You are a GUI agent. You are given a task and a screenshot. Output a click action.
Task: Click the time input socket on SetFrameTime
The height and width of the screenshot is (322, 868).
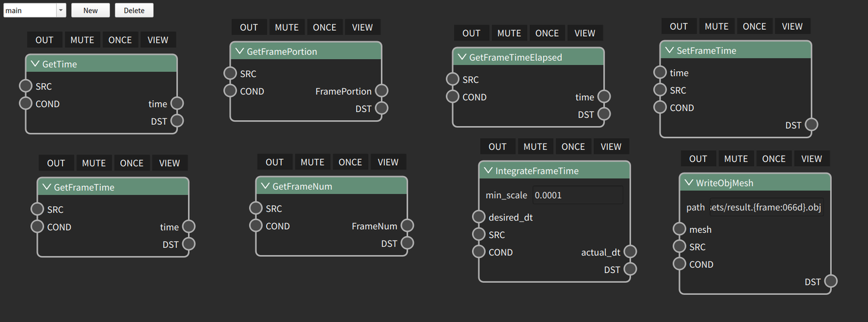click(660, 73)
